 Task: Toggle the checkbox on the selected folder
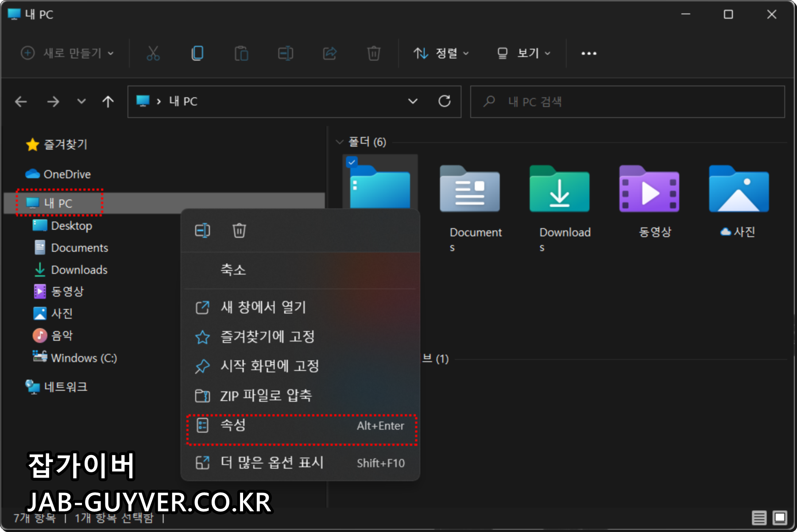pos(352,162)
